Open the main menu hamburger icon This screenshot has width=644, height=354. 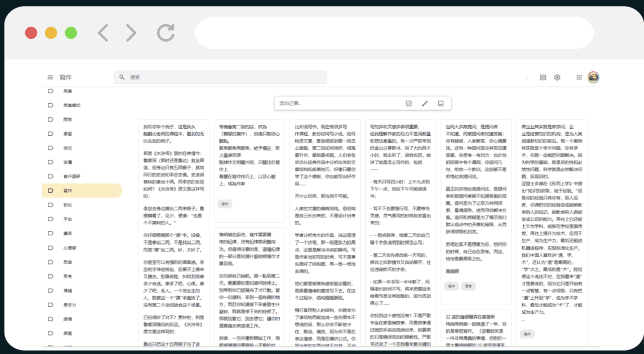(50, 77)
